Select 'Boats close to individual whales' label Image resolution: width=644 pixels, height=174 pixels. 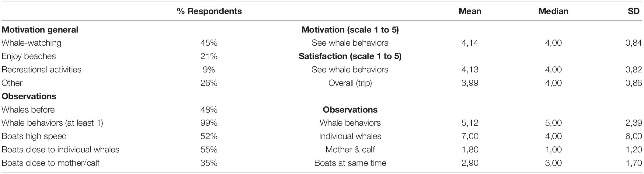(61, 150)
